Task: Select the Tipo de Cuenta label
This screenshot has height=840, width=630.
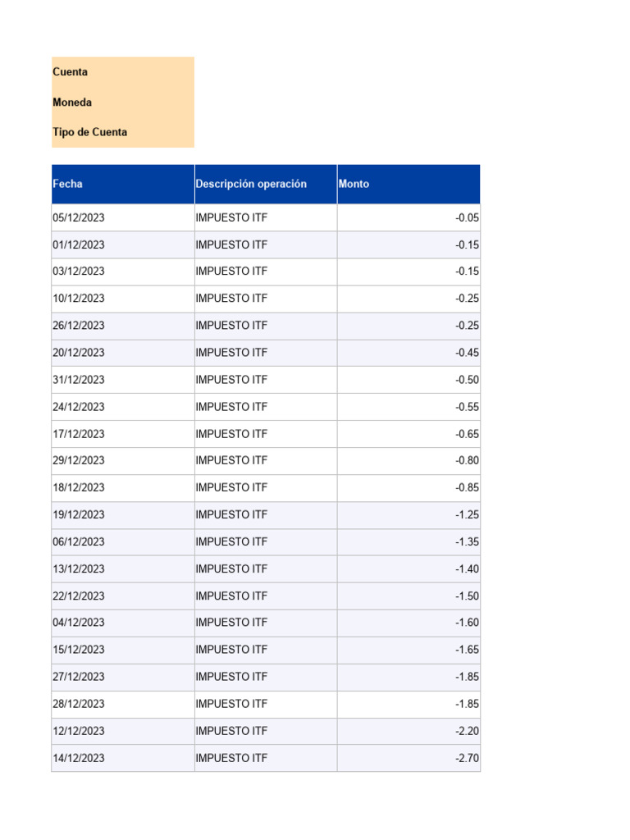Action: click(x=90, y=132)
